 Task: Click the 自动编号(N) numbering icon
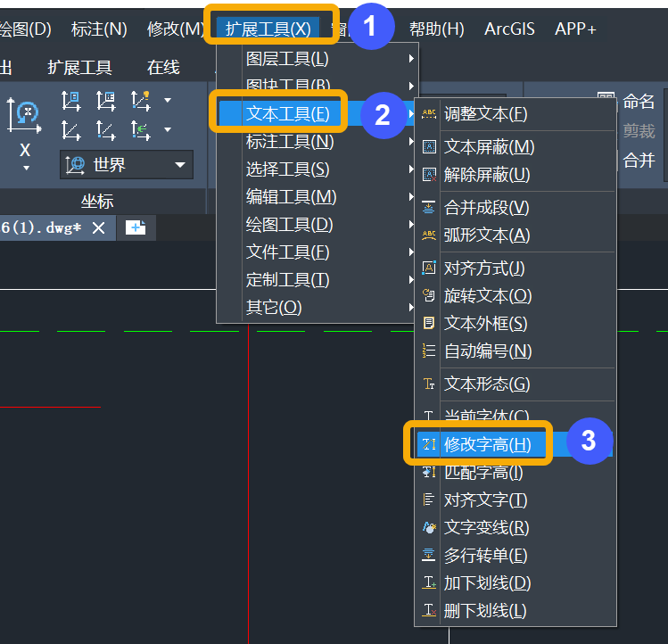429,351
